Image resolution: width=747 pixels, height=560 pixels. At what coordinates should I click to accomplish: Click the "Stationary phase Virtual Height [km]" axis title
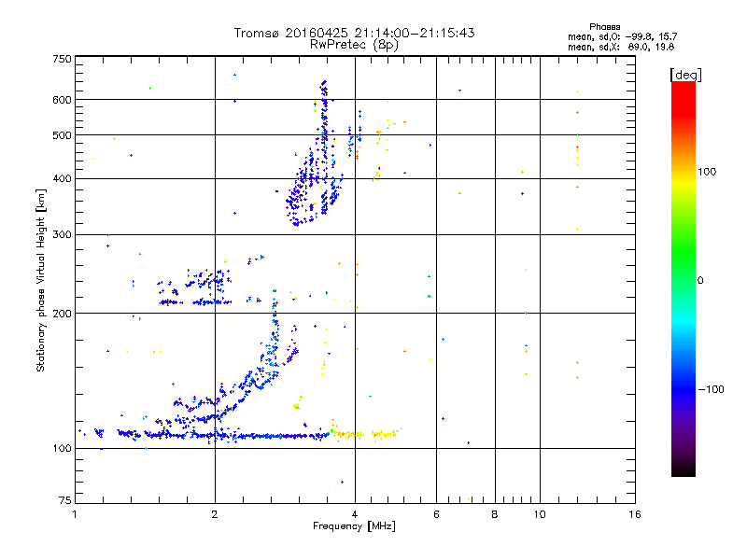pos(41,280)
